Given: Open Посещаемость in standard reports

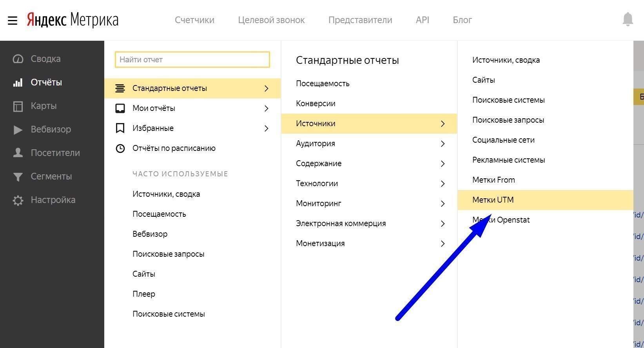Looking at the screenshot, I should point(323,83).
